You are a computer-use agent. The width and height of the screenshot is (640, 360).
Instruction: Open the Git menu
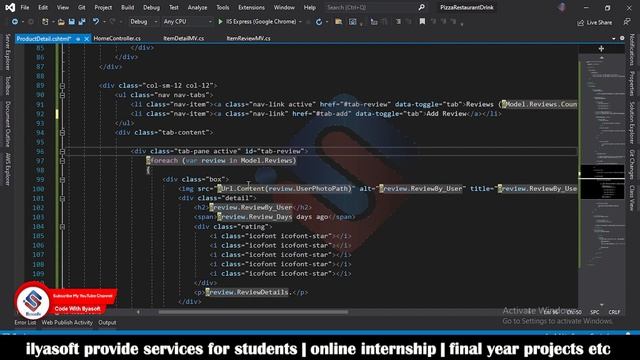coord(82,7)
